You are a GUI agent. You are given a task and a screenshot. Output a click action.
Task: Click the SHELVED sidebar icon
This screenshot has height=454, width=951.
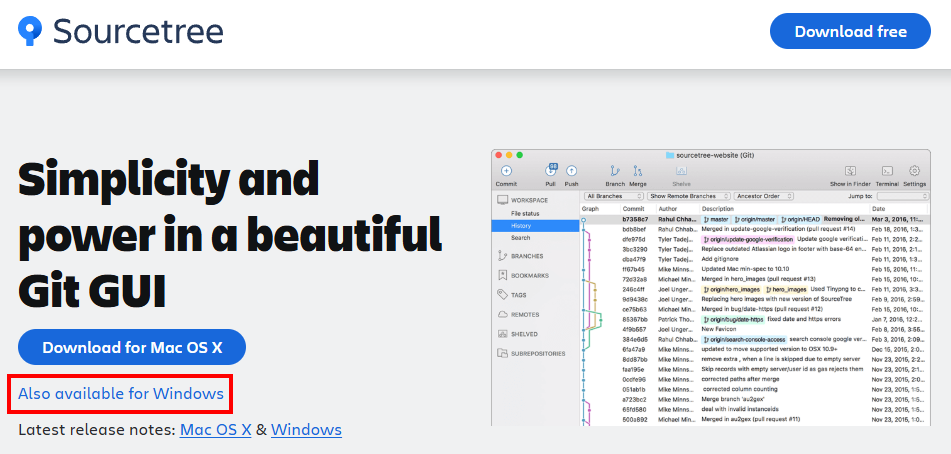click(x=502, y=334)
